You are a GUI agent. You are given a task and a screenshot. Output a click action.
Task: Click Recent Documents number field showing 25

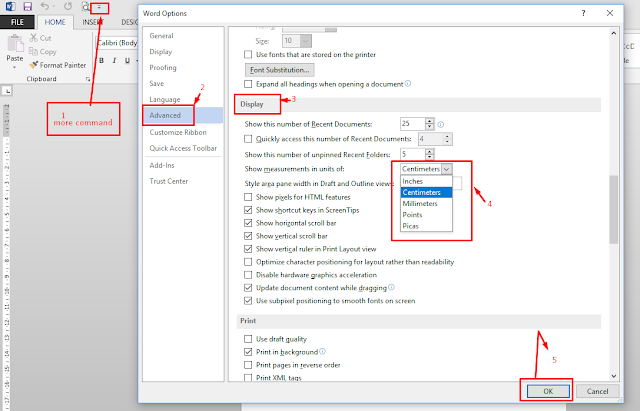click(x=413, y=124)
